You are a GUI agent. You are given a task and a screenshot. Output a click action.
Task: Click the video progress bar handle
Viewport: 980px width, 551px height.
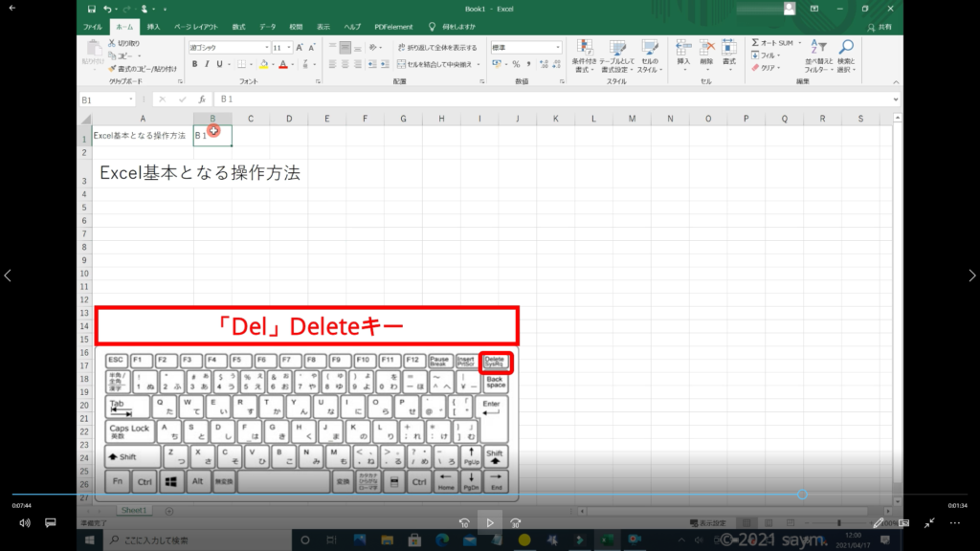801,495
